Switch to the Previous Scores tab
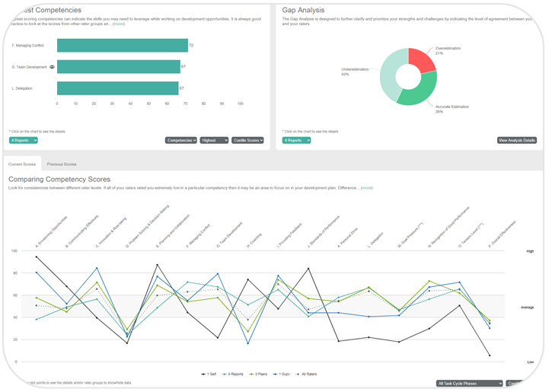 61,164
